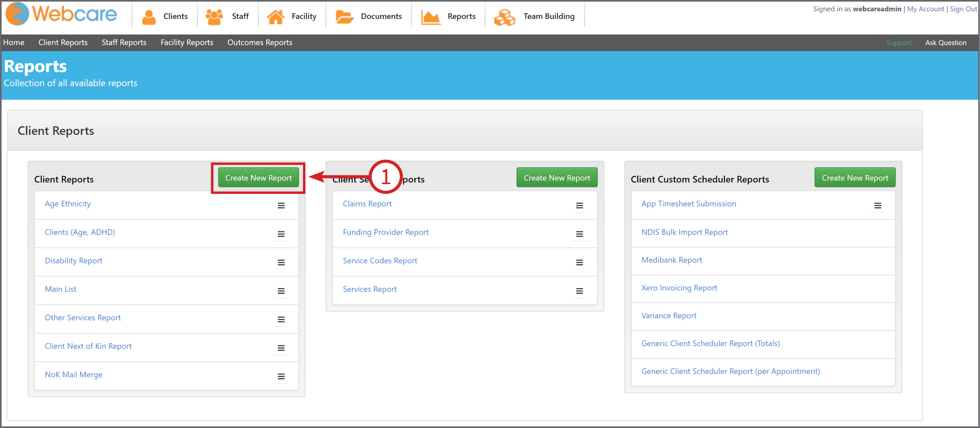Screen dimensions: 980x428
Task: Expand the menu beside Claims Report
Action: pyautogui.click(x=579, y=205)
